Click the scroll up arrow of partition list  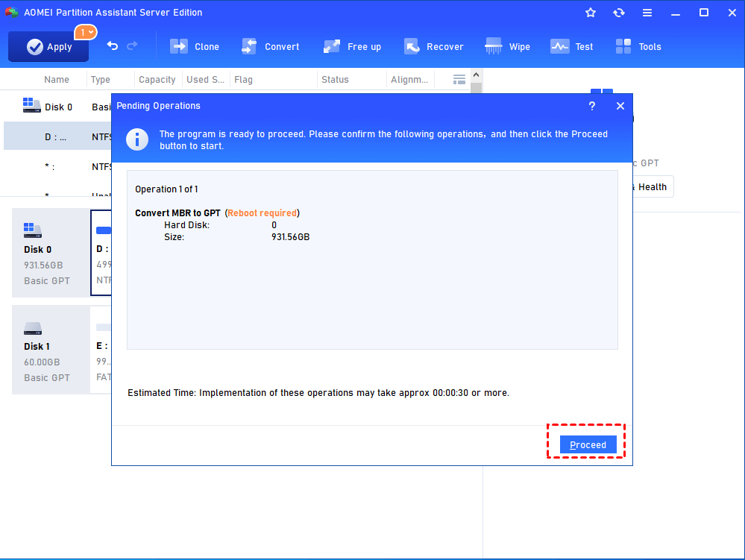pyautogui.click(x=476, y=75)
